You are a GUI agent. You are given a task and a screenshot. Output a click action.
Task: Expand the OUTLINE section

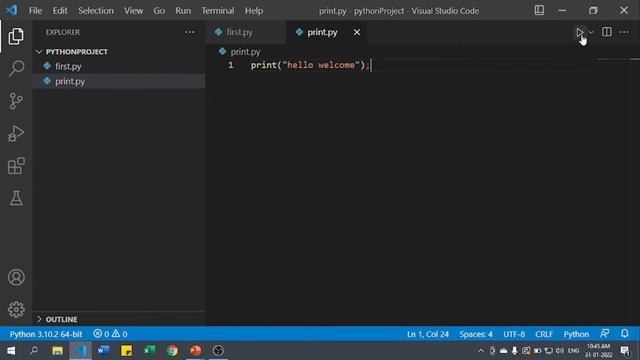click(61, 319)
